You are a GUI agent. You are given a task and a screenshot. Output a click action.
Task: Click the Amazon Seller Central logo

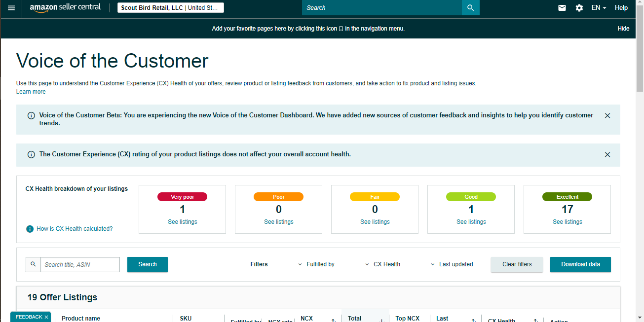tap(65, 8)
